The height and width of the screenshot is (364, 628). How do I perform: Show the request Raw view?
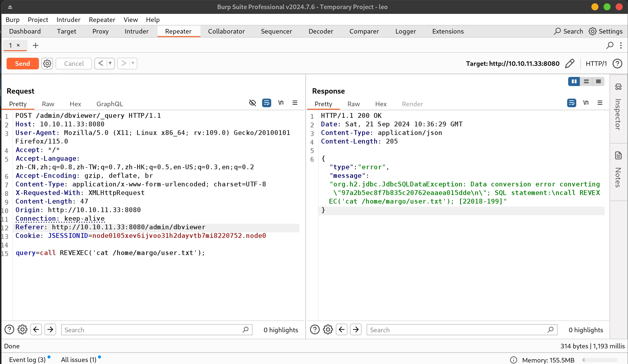[48, 104]
